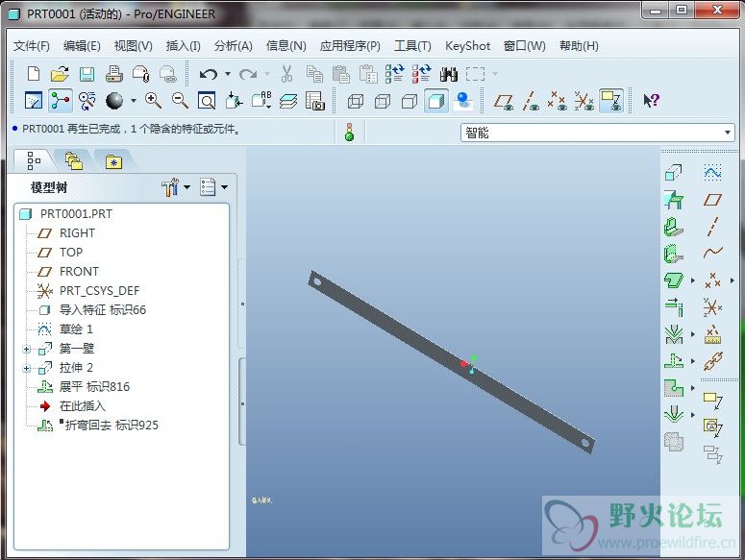This screenshot has height=560, width=745.
Task: Select 展平 标识816 feature
Action: tap(94, 387)
